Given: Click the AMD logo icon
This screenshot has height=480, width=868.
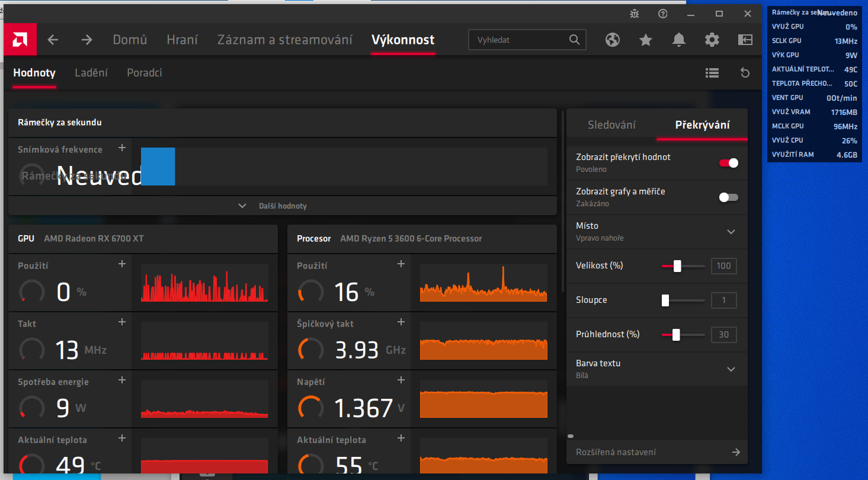Looking at the screenshot, I should point(20,40).
